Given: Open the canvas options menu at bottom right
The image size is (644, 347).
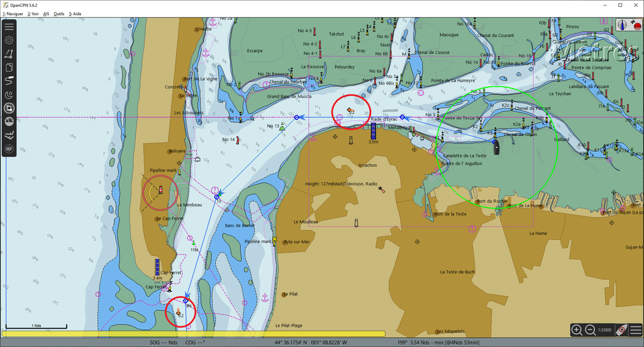Looking at the screenshot, I should coord(635,330).
